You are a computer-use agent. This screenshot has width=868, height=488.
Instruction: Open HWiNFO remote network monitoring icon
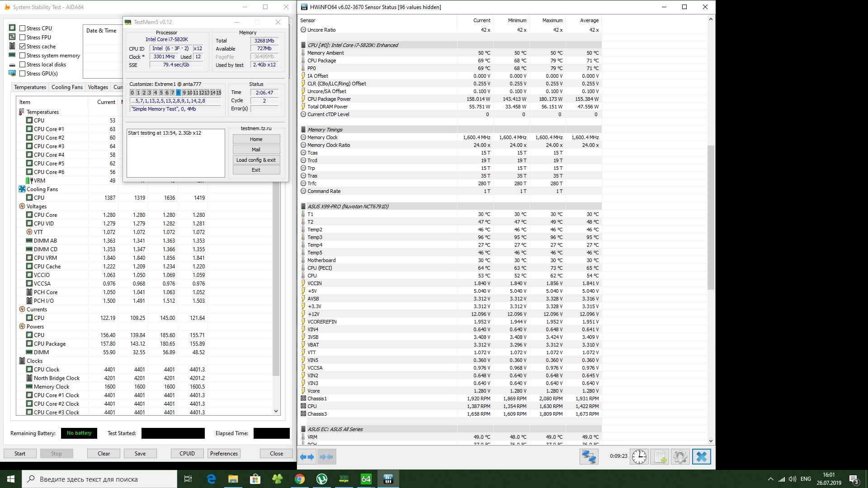589,457
